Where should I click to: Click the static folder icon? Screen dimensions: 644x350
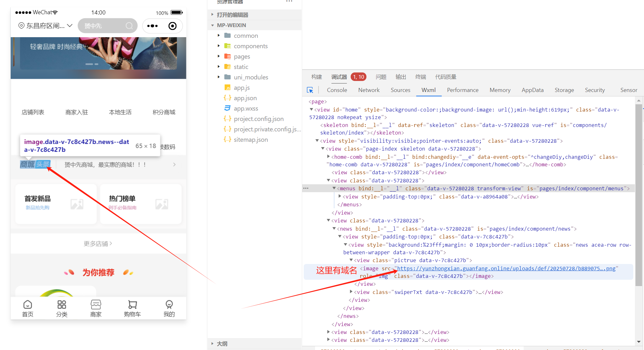tap(227, 67)
